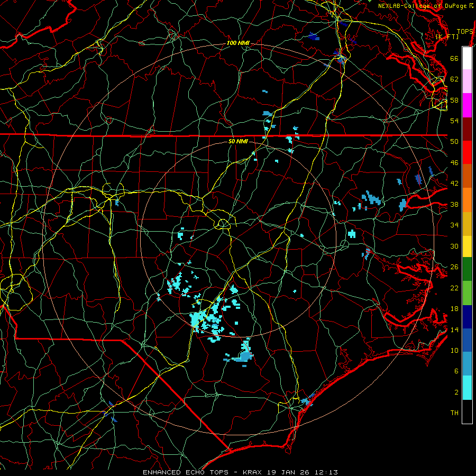Click the 34 legend value
This screenshot has height=476, width=476.
454,225
